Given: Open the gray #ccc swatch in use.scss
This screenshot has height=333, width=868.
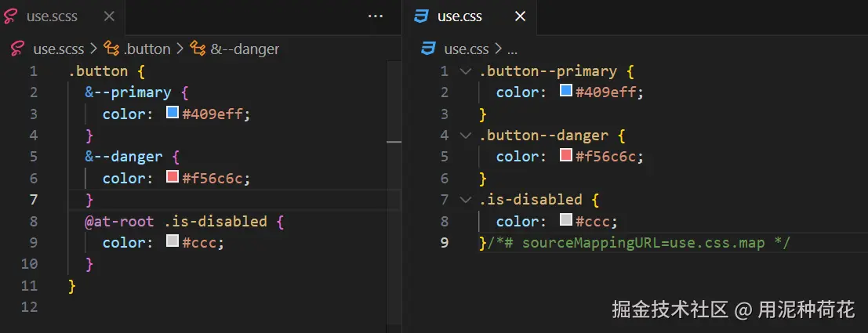Looking at the screenshot, I should coord(173,242).
